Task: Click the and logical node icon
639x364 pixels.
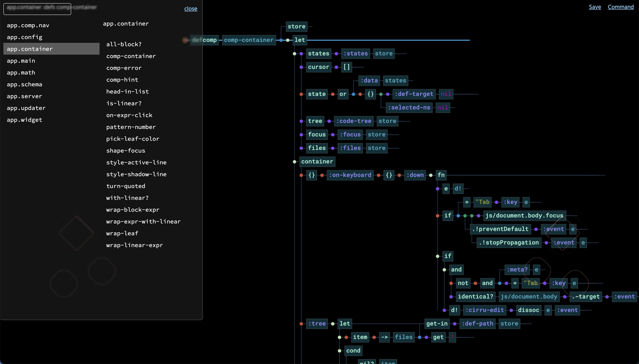Action: click(x=456, y=269)
